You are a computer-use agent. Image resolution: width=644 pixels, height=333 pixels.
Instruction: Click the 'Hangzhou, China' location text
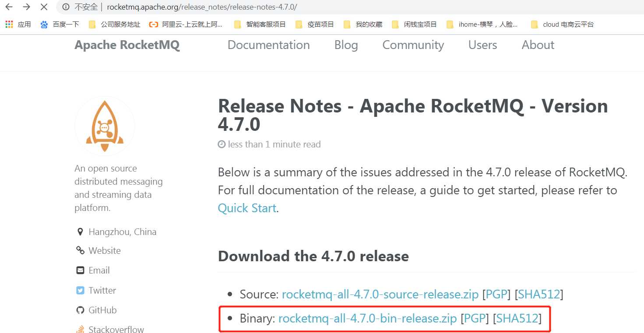point(123,232)
